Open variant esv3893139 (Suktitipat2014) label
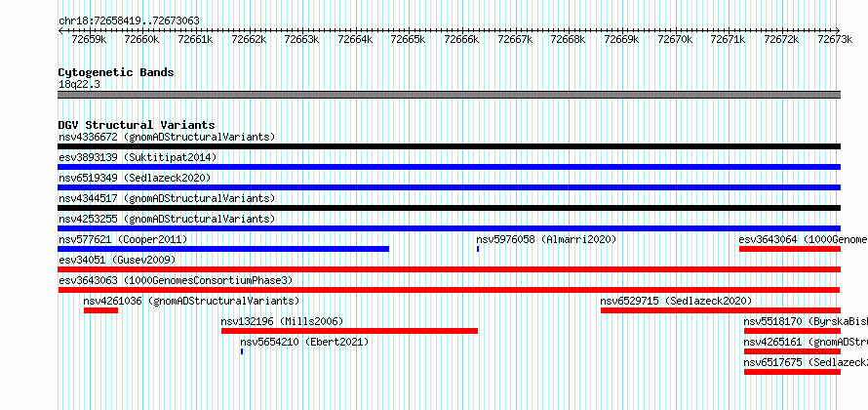 coord(138,157)
